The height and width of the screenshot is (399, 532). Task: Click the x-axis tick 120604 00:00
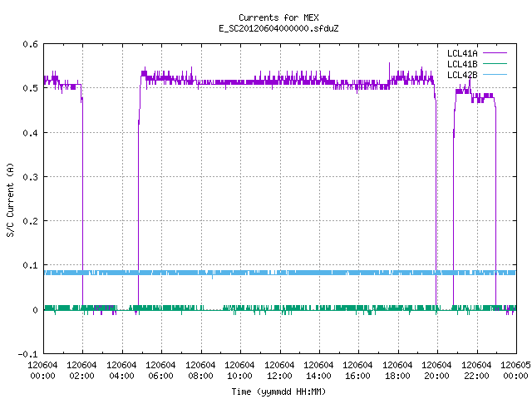42,371
